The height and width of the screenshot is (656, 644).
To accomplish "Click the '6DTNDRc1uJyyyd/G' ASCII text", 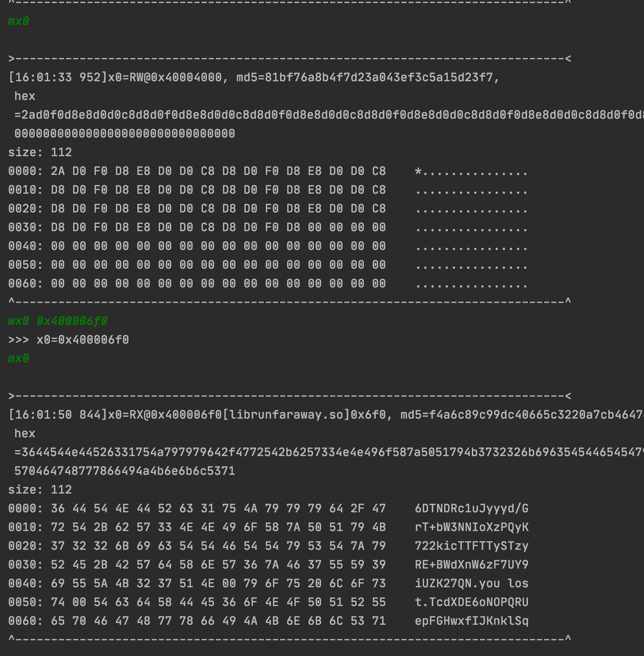I will [x=471, y=508].
